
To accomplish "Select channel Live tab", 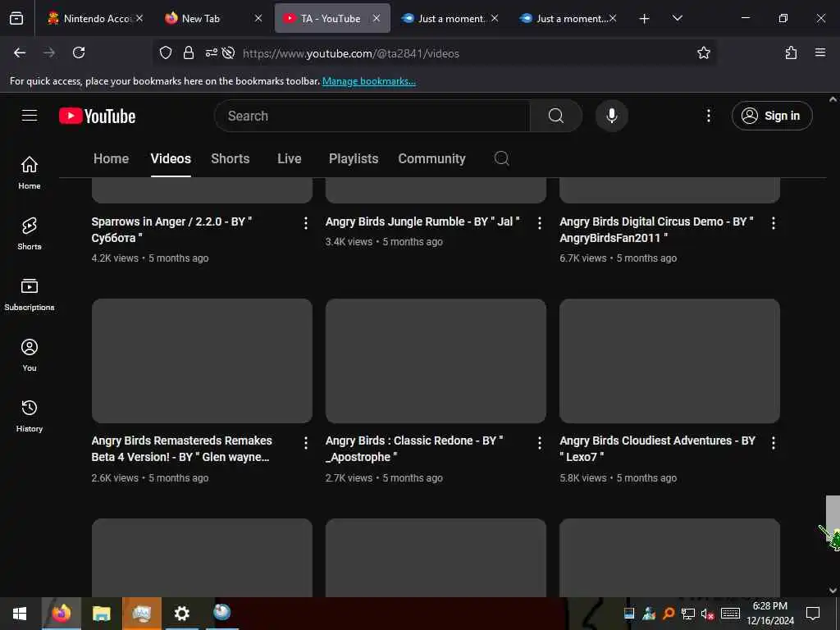I will click(x=290, y=158).
